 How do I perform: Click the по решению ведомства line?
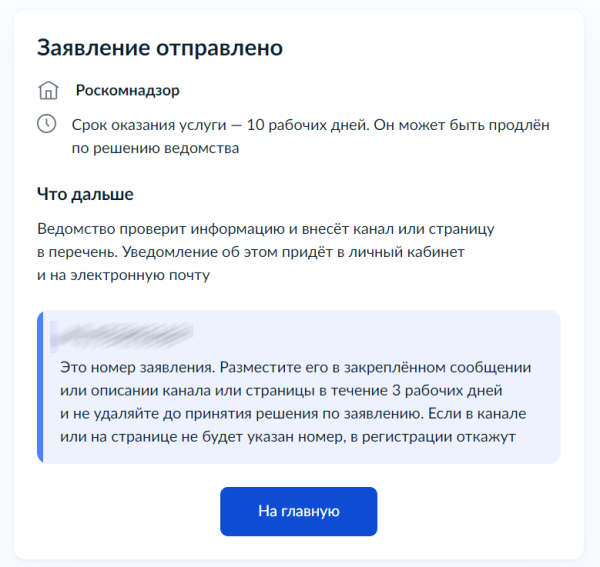(155, 148)
